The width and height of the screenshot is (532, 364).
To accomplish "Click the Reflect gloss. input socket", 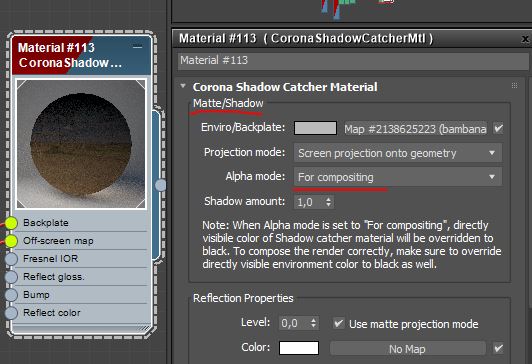I will 11,277.
